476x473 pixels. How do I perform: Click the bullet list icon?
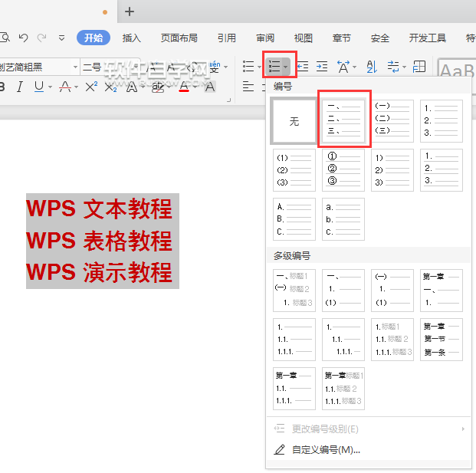248,67
